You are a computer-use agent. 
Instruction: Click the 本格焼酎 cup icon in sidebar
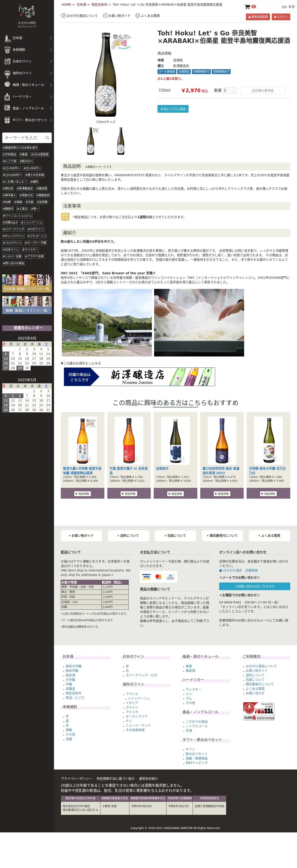point(7,50)
